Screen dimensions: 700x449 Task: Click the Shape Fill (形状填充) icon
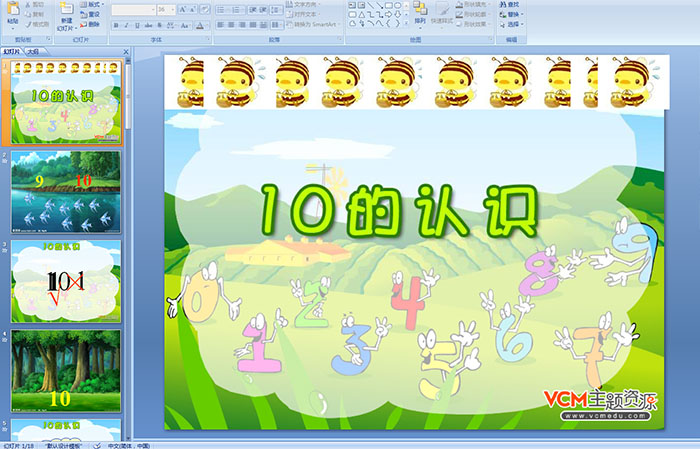click(458, 4)
